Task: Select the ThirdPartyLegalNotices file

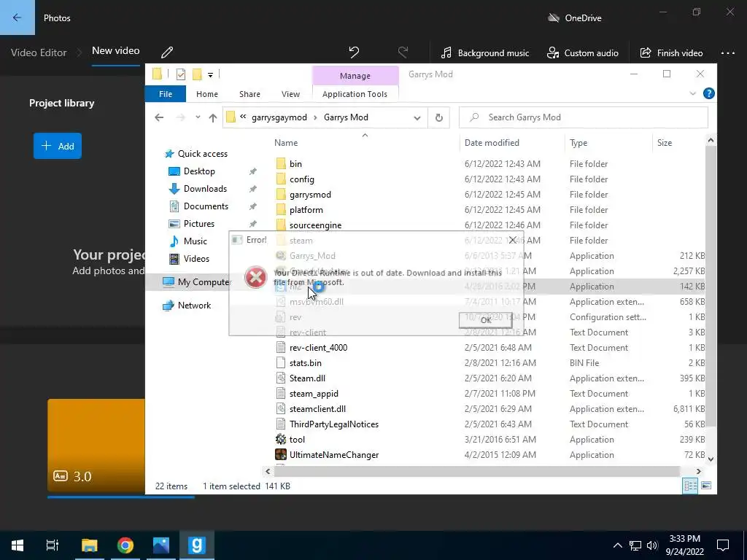Action: tap(334, 424)
